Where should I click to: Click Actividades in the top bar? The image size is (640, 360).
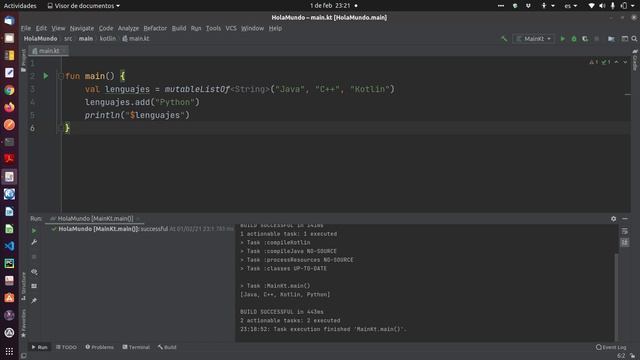coord(20,6)
